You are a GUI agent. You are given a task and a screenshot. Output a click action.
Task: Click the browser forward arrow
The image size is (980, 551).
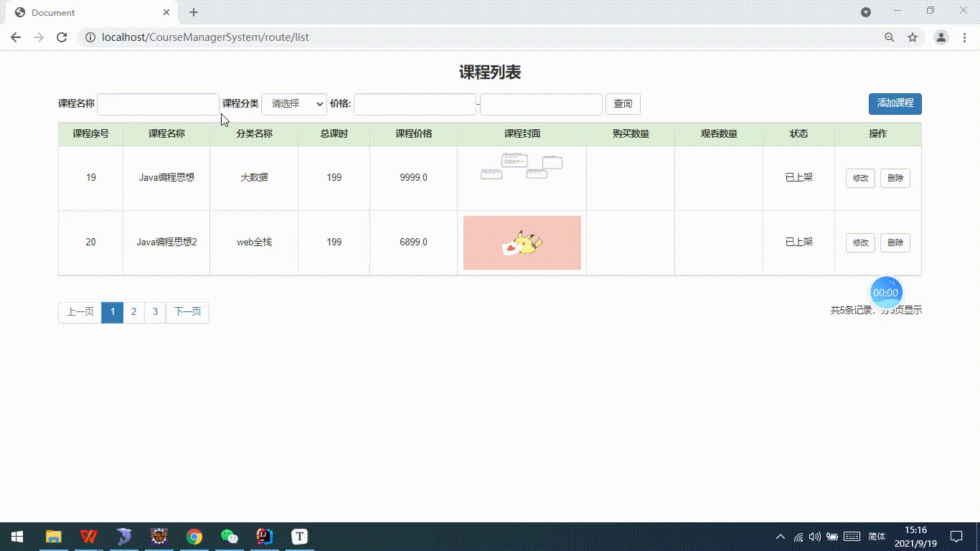39,37
